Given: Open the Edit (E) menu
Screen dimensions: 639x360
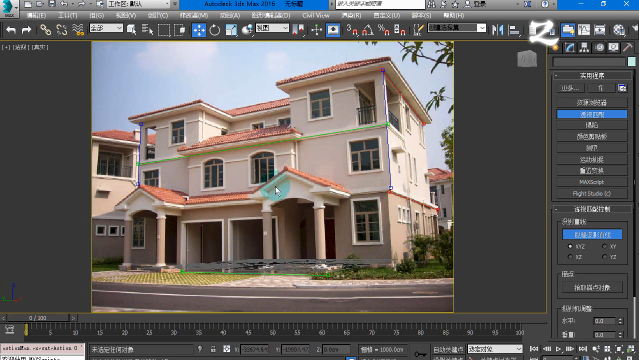Looking at the screenshot, I should 36,15.
